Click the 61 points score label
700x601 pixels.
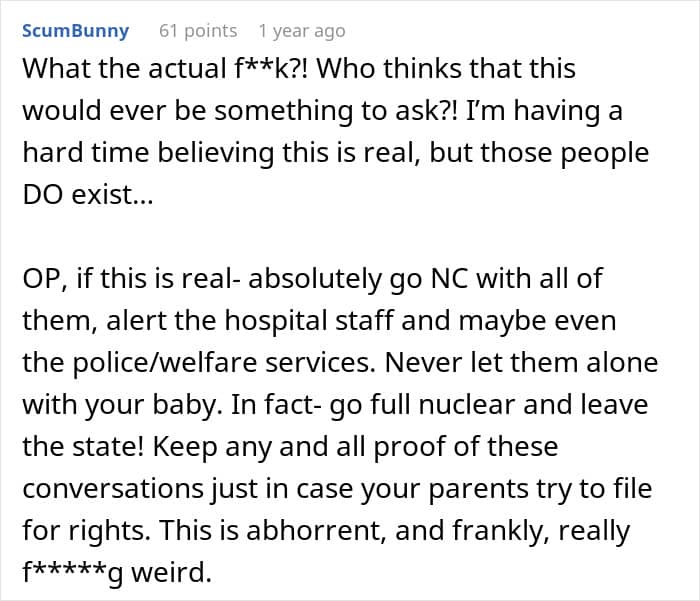(198, 31)
